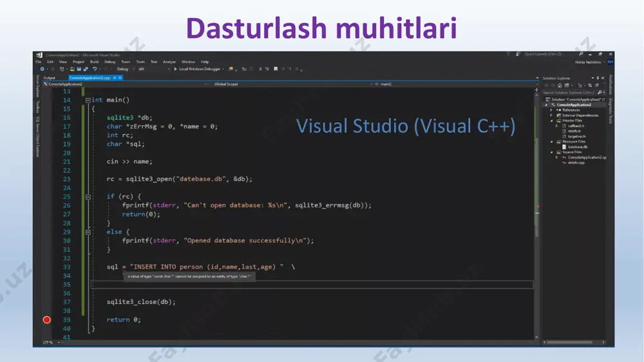Image resolution: width=644 pixels, height=362 pixels.
Task: Open the Edit menu
Action: 50,62
